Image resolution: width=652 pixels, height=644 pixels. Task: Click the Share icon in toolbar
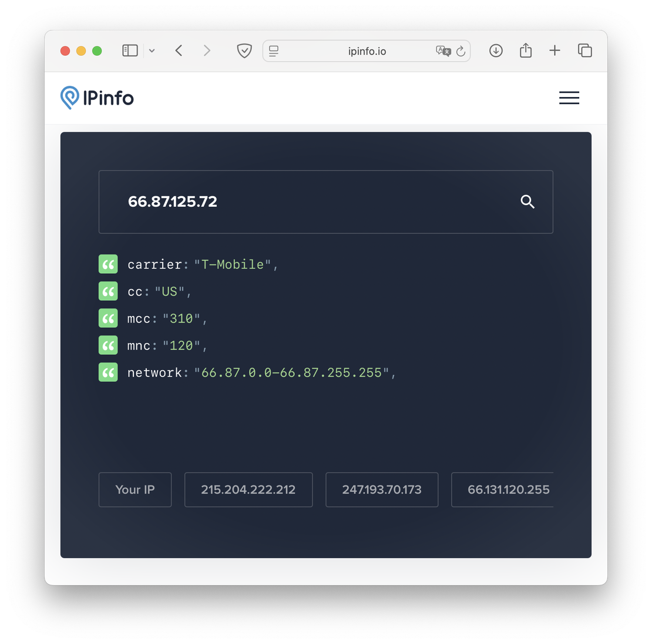pyautogui.click(x=526, y=51)
